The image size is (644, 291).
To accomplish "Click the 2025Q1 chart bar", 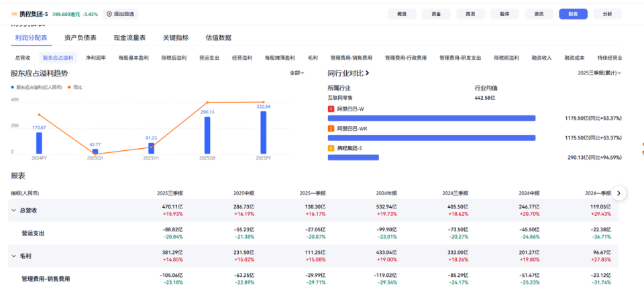I will click(95, 151).
